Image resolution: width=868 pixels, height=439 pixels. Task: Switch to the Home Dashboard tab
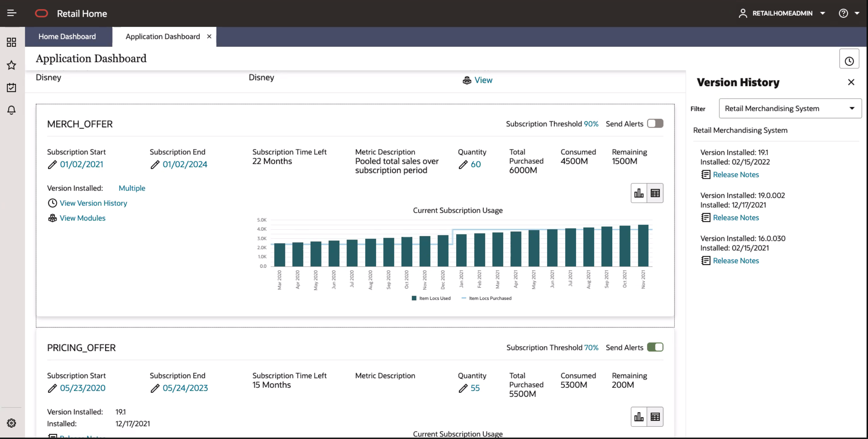click(67, 36)
